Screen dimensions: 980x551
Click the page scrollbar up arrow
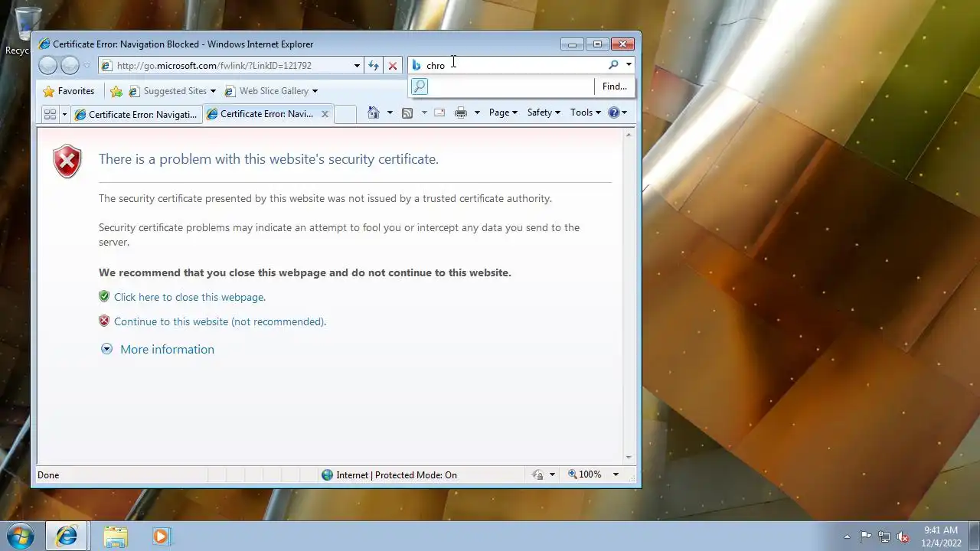coord(629,135)
